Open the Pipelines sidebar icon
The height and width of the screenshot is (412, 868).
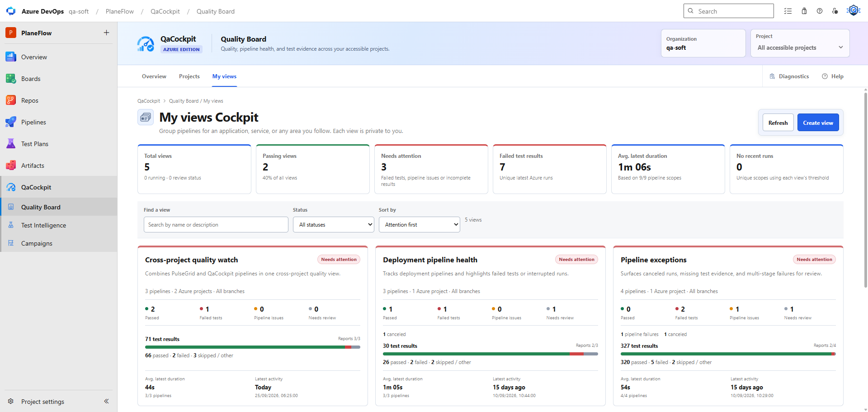pyautogui.click(x=11, y=122)
